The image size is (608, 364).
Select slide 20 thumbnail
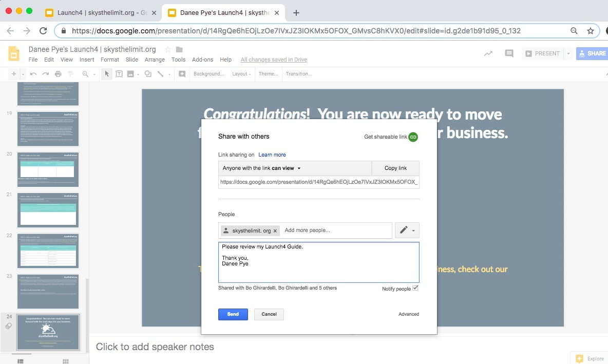coord(48,169)
